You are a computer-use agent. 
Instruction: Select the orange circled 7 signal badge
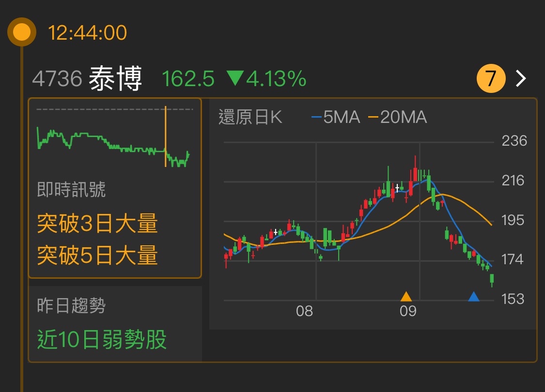(x=491, y=77)
